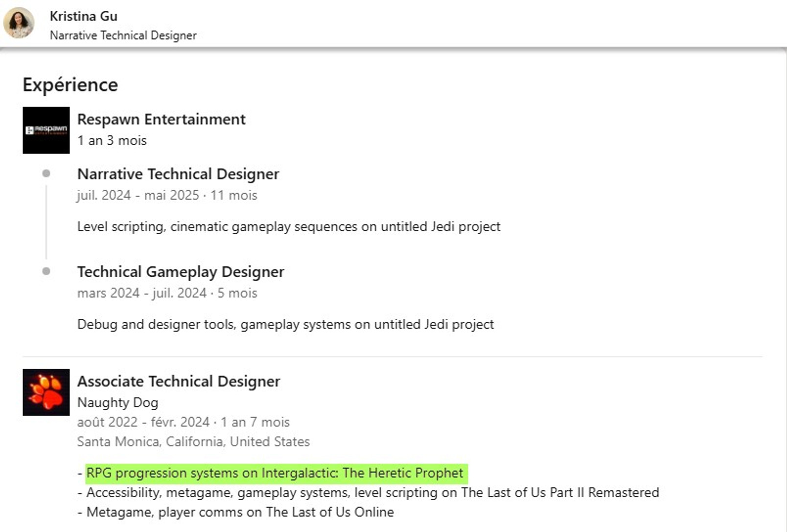Click the timeline bullet beside Narrative Technical Designer

click(46, 173)
